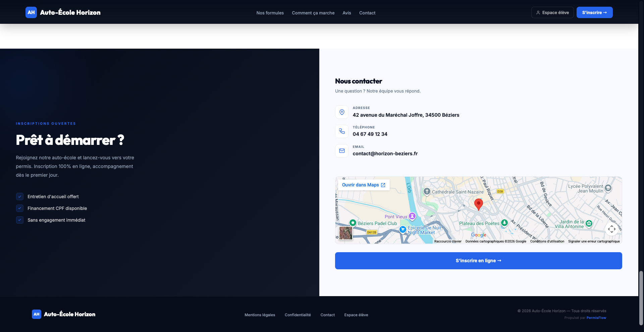Click the red location marker on map
Viewport: 644px width, 332px height.
click(x=479, y=204)
